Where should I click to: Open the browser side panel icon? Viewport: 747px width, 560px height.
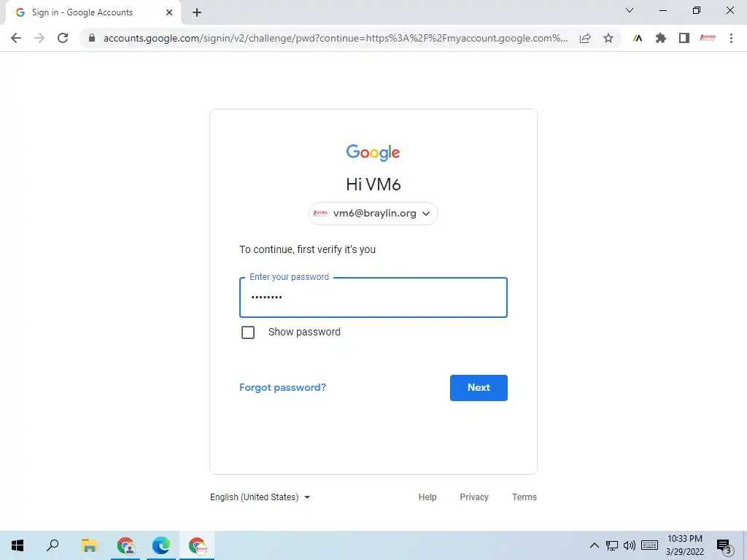click(x=684, y=38)
